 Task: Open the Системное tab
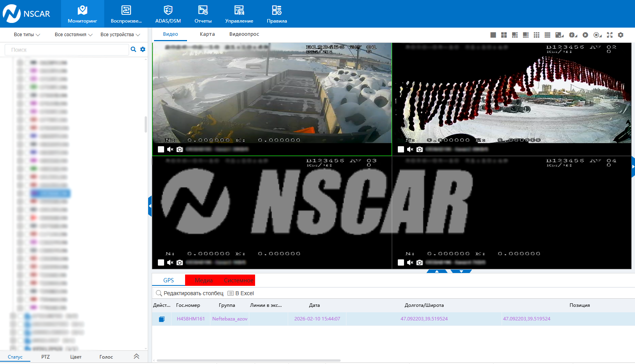coord(238,280)
